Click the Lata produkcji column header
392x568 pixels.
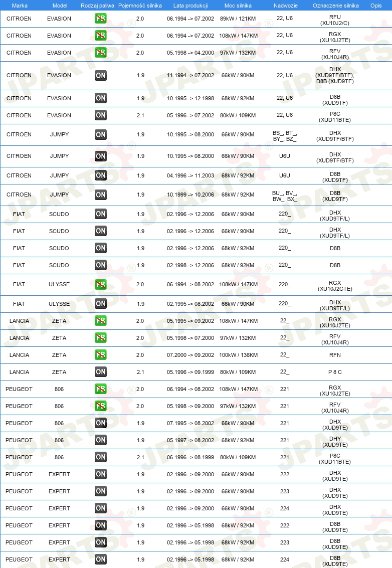[x=190, y=6]
